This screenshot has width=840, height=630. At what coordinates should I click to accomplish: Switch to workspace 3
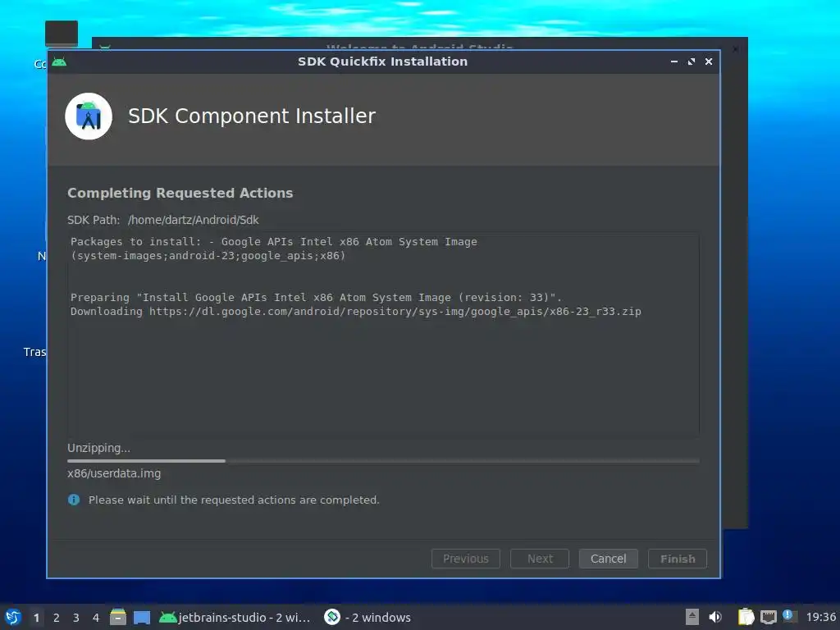(76, 617)
